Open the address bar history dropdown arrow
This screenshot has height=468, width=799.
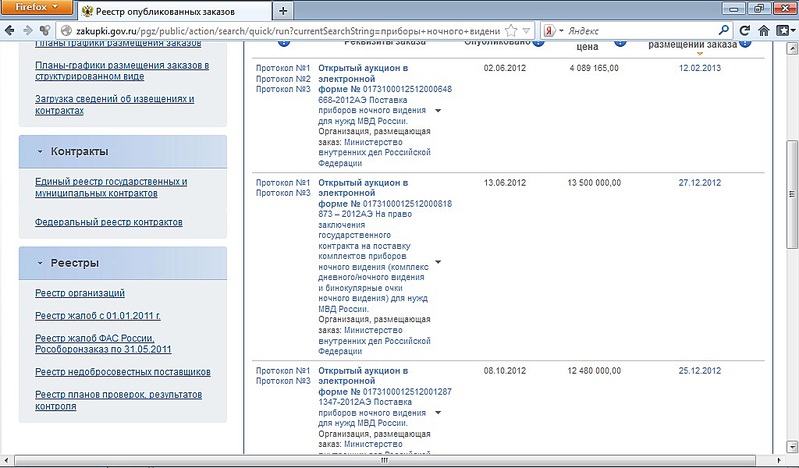[x=526, y=31]
